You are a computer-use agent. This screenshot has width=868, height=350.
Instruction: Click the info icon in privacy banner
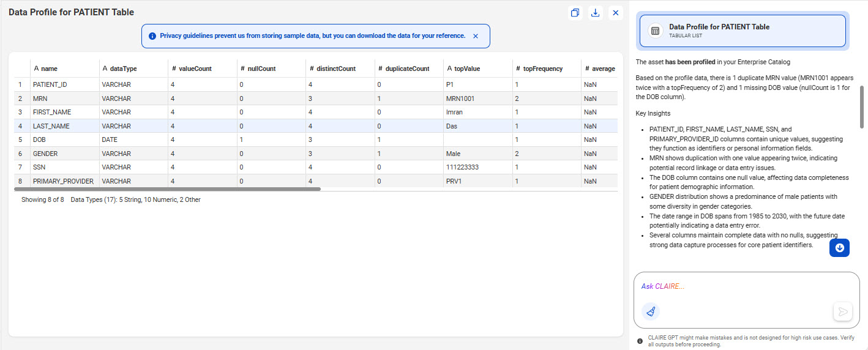coord(152,36)
